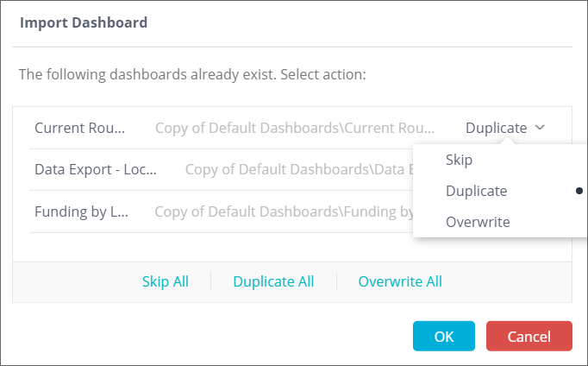Viewport: 588px width, 366px height.
Task: Click the Import Dashboard dialog title
Action: (84, 22)
